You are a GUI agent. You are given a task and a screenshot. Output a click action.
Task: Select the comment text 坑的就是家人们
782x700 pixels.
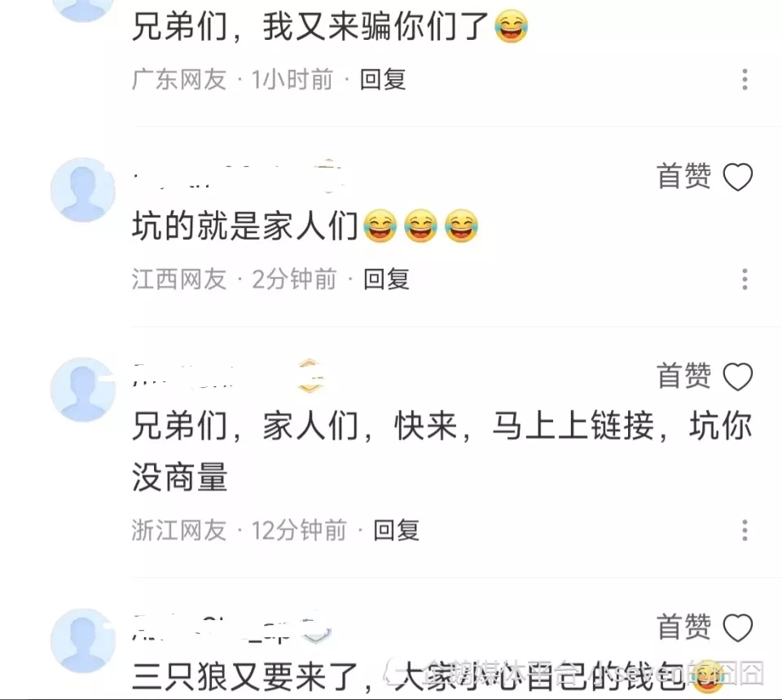[245, 226]
